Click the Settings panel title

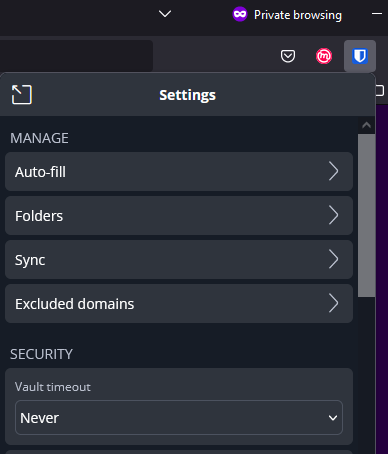[x=187, y=95]
